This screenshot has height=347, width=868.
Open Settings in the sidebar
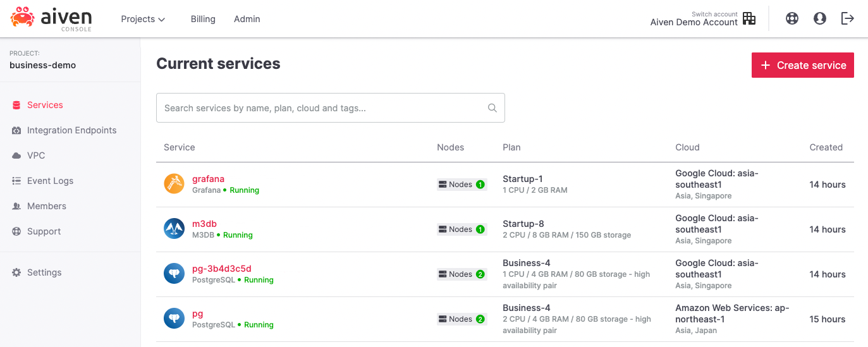44,272
